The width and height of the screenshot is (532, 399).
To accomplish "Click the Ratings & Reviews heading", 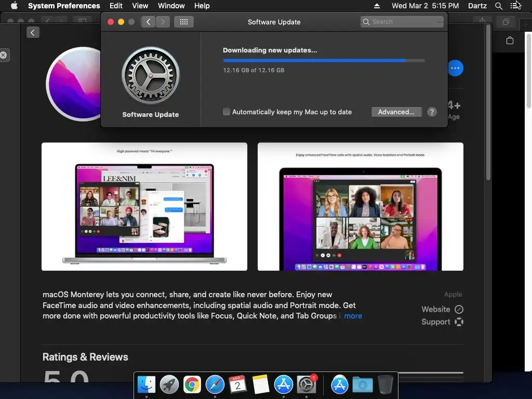I will 85,357.
